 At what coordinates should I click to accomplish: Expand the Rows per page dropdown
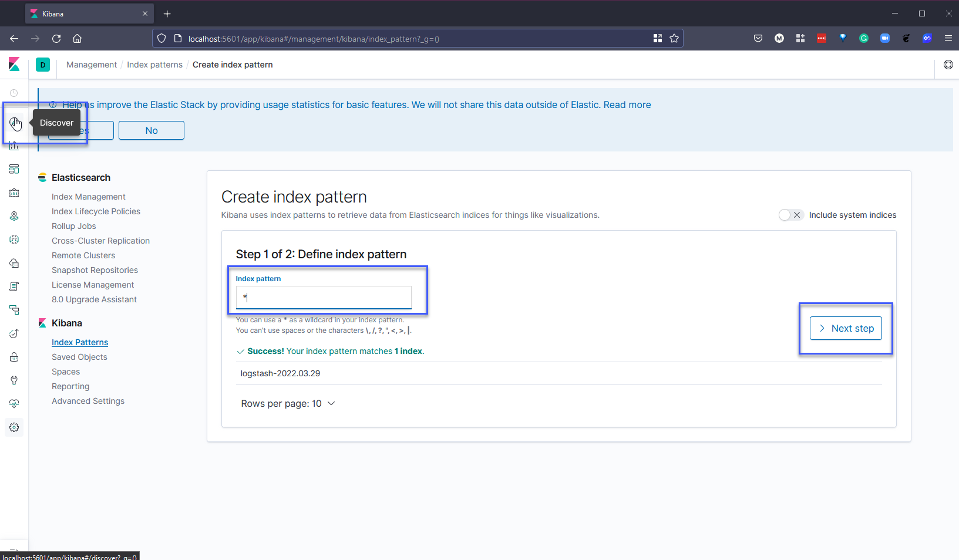(288, 404)
